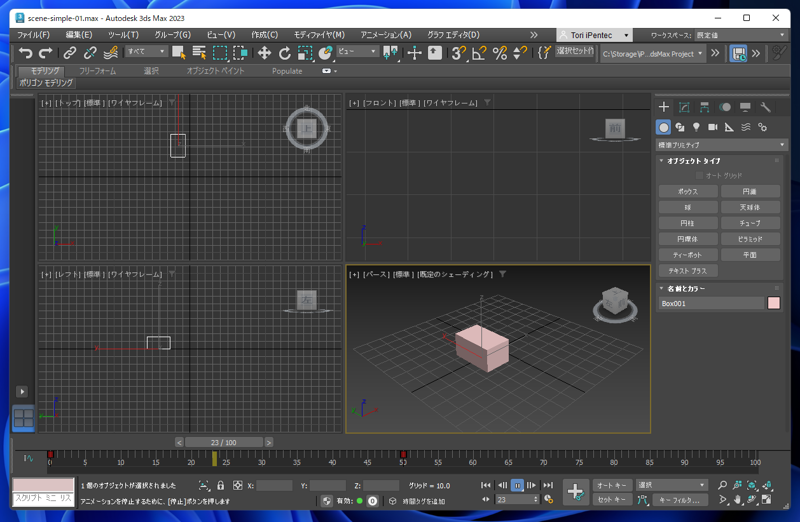Open the すべて selection filter dropdown

click(x=146, y=52)
